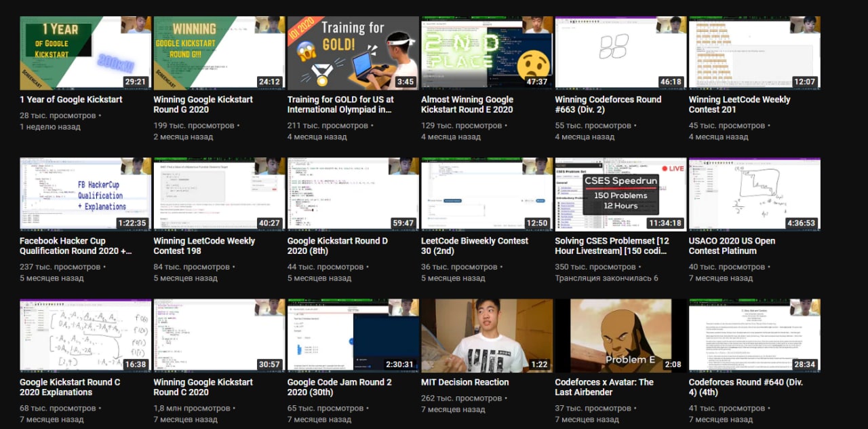This screenshot has width=868, height=429.
Task: Click the title 'Facebook Hacker Cup Qualification Round 2020'
Action: [76, 246]
